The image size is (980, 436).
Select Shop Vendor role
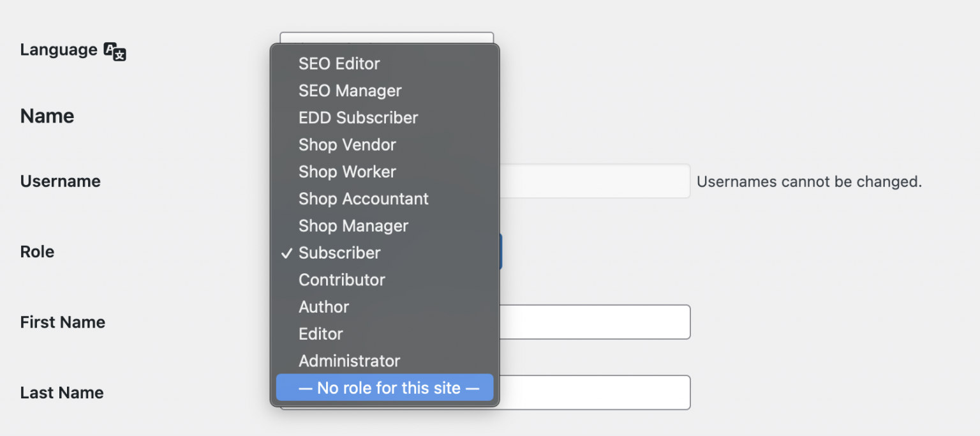[347, 144]
